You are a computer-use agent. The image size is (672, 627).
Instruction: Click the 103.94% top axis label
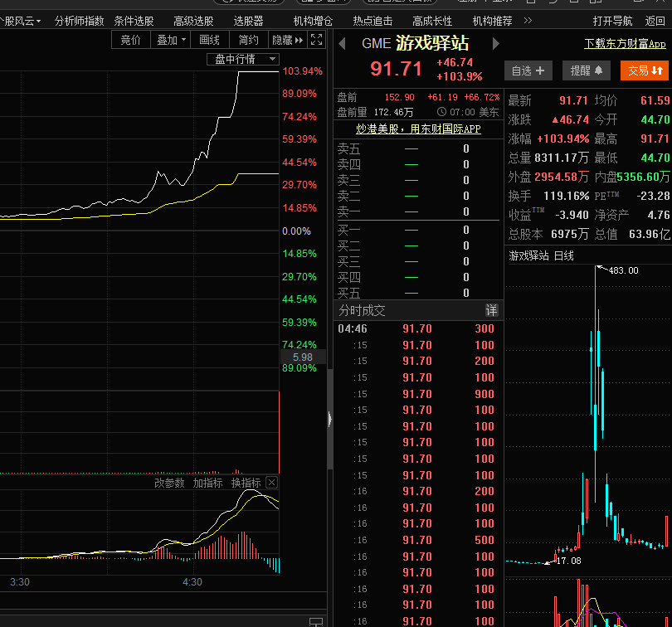click(302, 71)
